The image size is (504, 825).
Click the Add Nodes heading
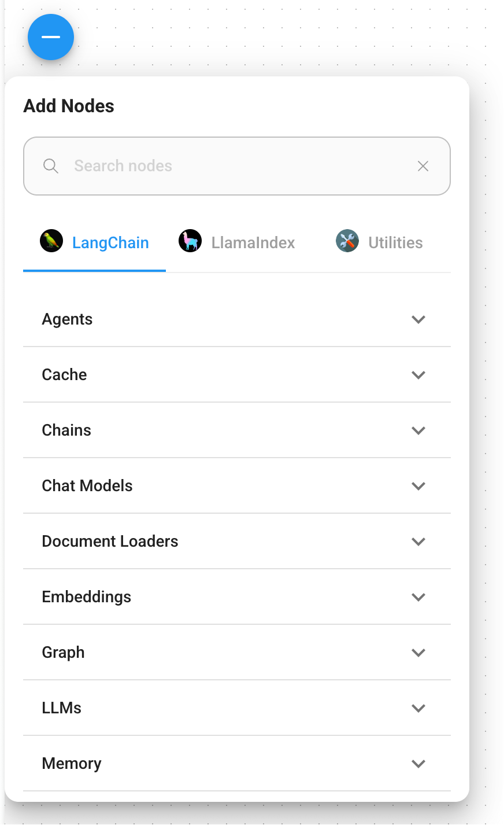coord(69,106)
